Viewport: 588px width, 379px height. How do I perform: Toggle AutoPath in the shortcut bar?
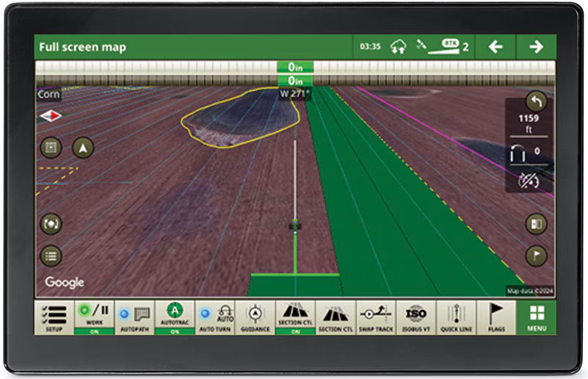(134, 318)
